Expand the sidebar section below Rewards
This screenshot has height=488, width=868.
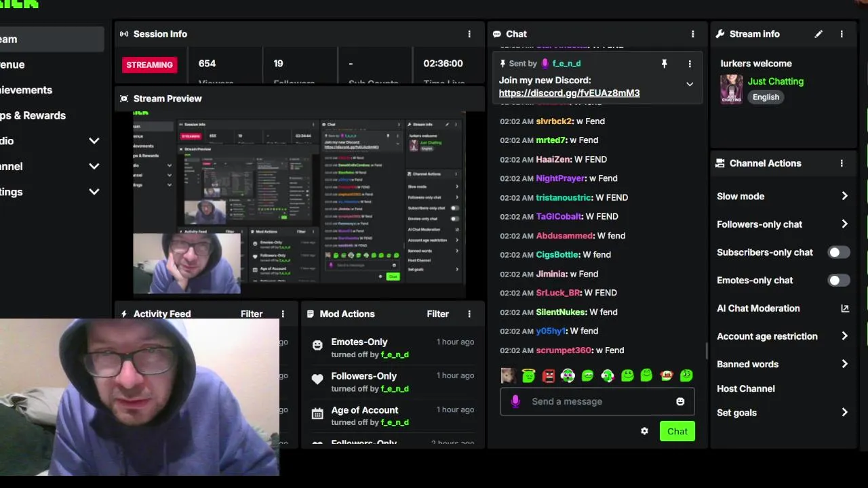tap(94, 141)
